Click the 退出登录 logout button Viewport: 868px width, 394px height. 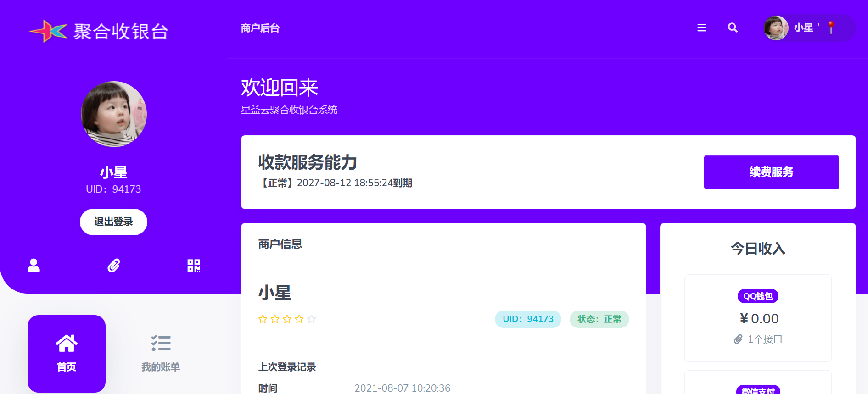pos(113,222)
